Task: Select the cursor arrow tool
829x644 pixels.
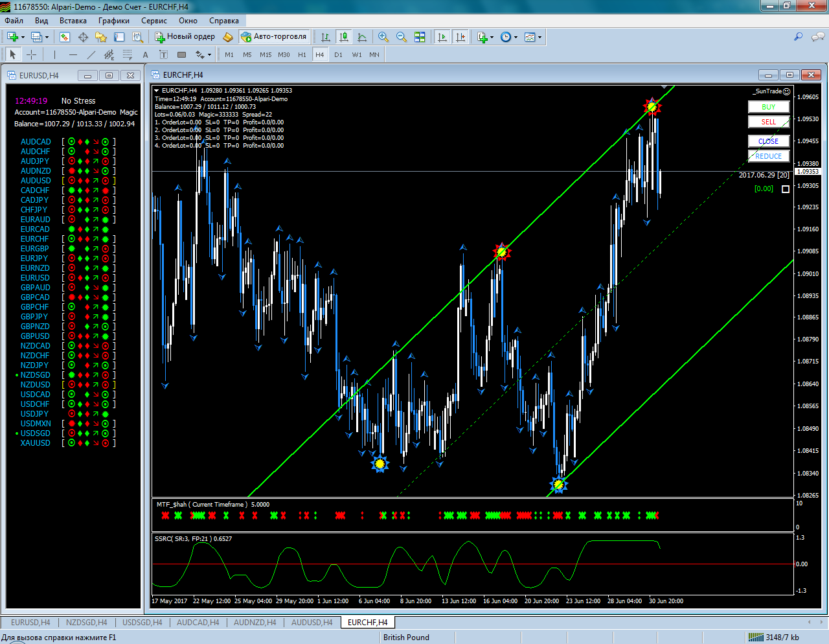Action: click(13, 54)
